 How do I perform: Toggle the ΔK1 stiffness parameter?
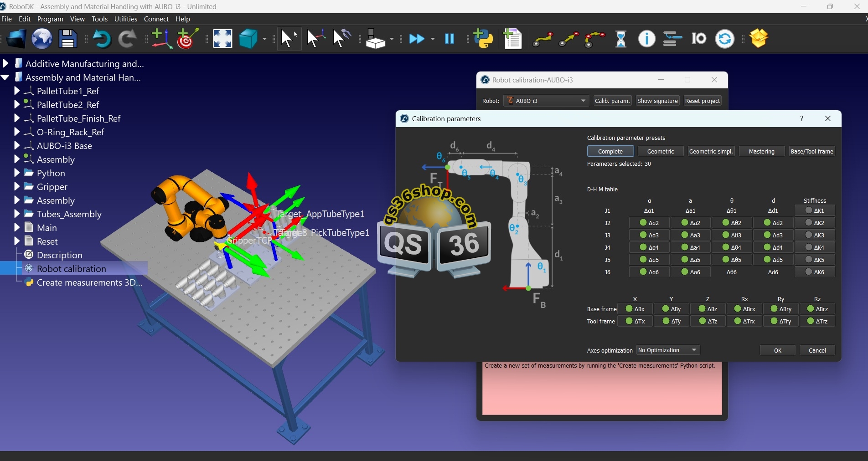click(814, 210)
